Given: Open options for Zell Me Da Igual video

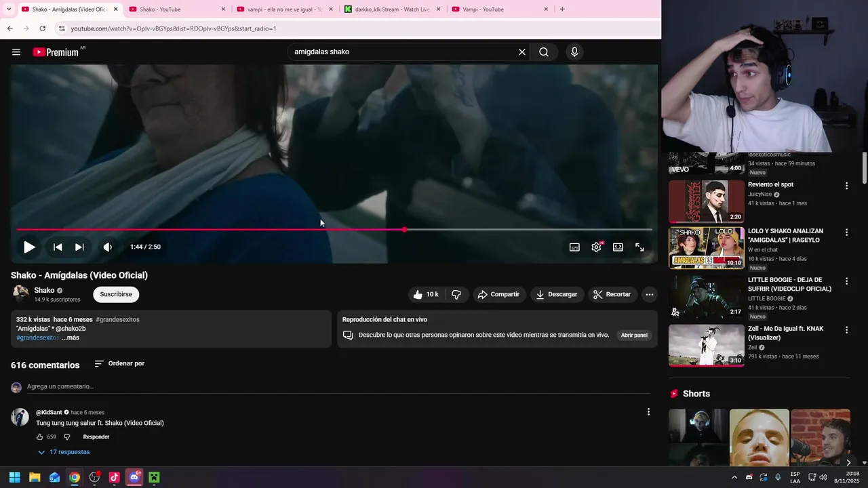Looking at the screenshot, I should coord(846,330).
